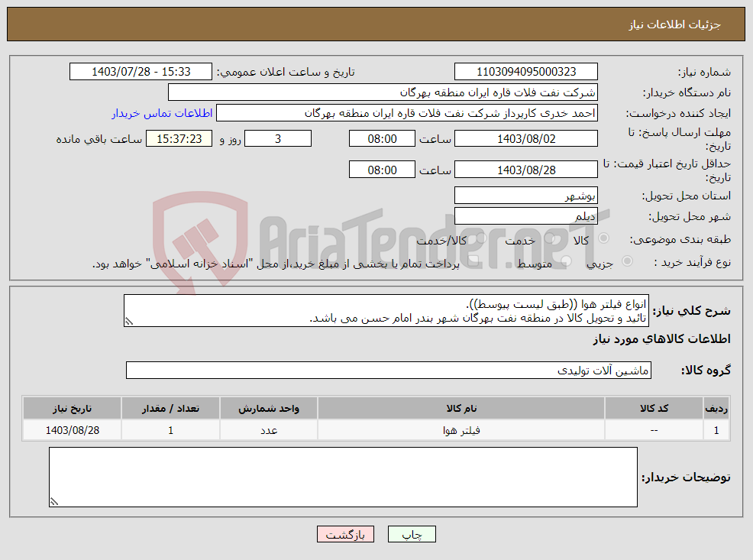The image size is (753, 560).
Task: Click the -- code cell in فیلتر هوا row
Action: pos(654,430)
